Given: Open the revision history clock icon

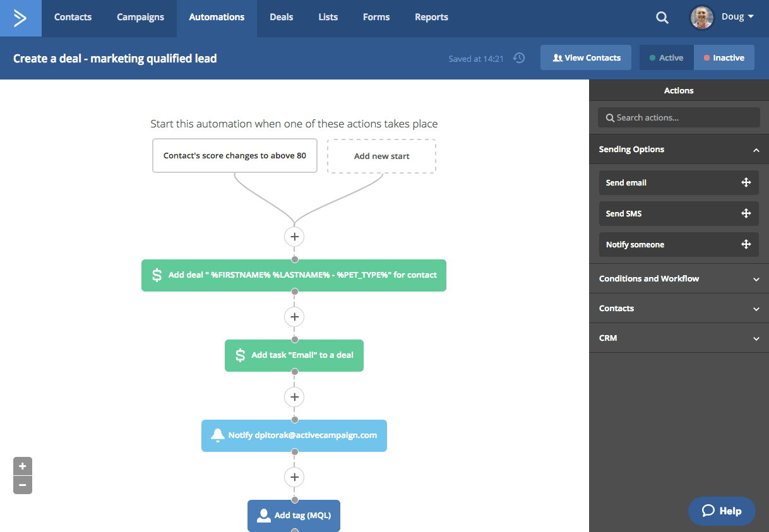Looking at the screenshot, I should tap(519, 58).
